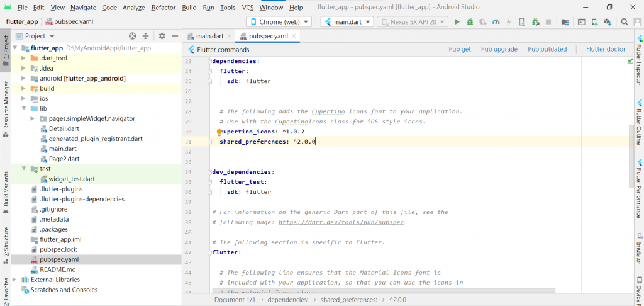Close the pubspec.yaml tab

tap(294, 36)
